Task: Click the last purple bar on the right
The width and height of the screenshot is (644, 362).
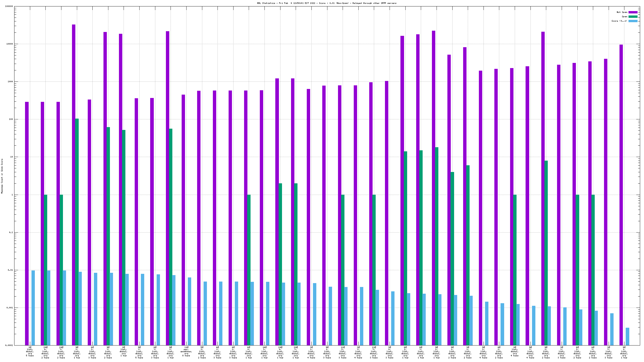Action: pos(621,193)
